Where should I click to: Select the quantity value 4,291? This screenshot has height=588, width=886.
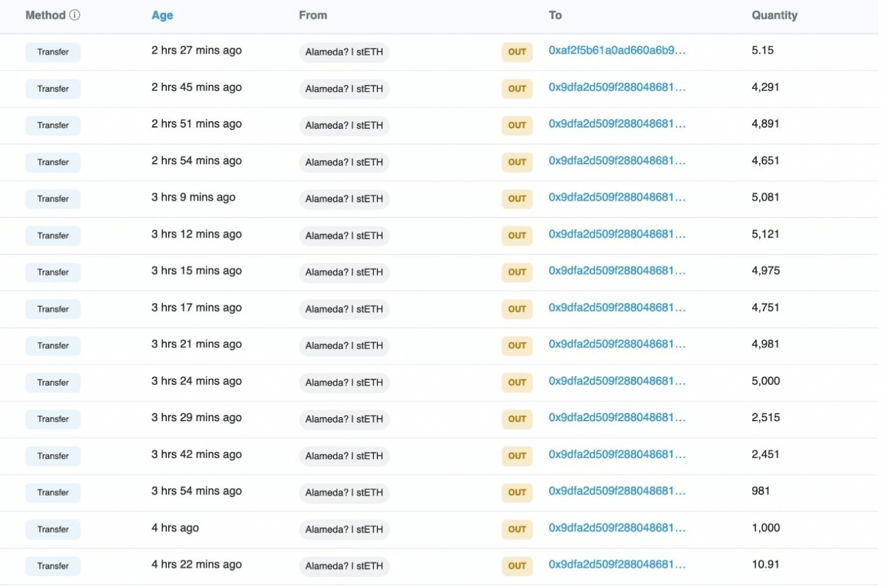coord(766,87)
